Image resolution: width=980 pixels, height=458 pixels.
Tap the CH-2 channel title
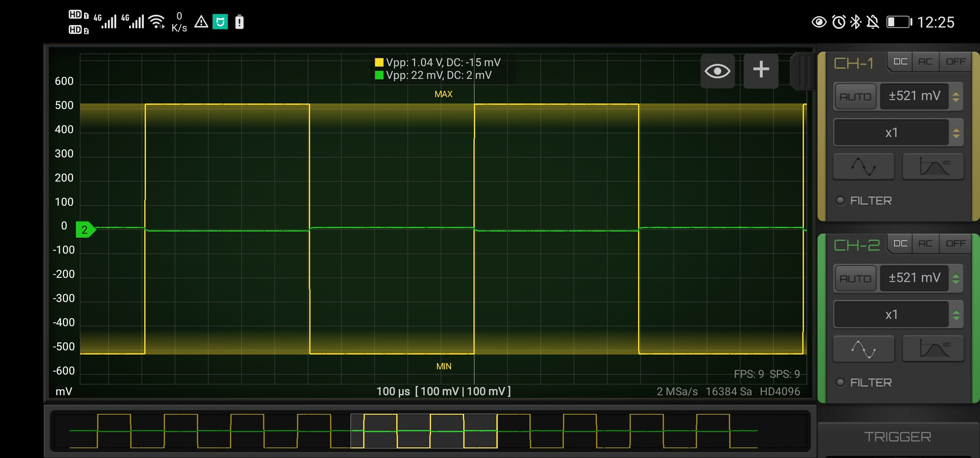tap(857, 246)
